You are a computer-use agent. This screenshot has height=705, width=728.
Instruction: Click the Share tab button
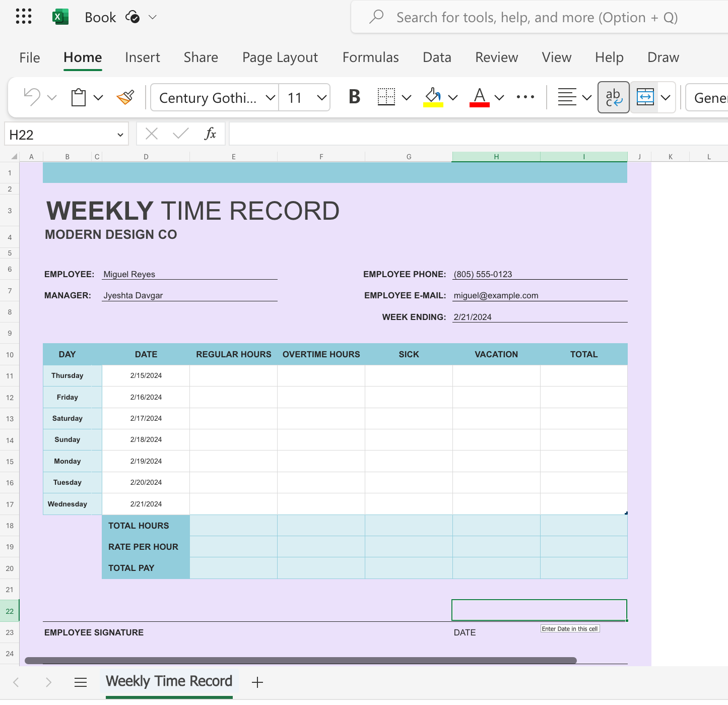click(201, 57)
